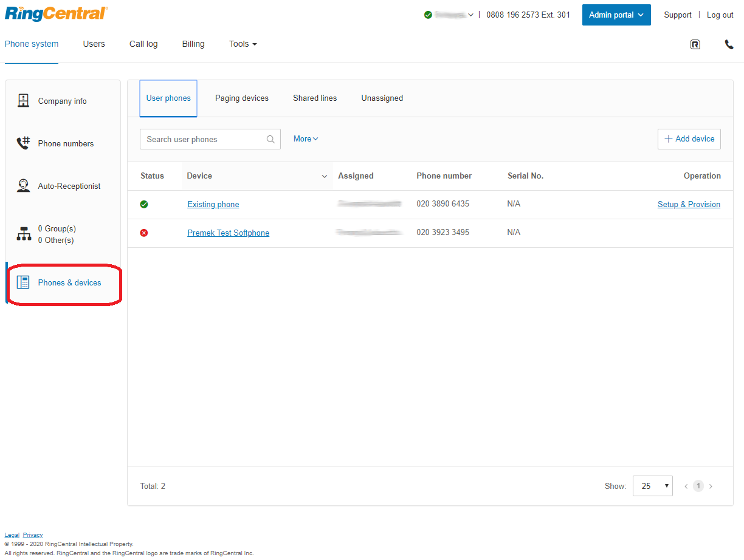Viewport: 744px width, 560px height.
Task: Switch to the Paging devices tab
Action: 241,98
